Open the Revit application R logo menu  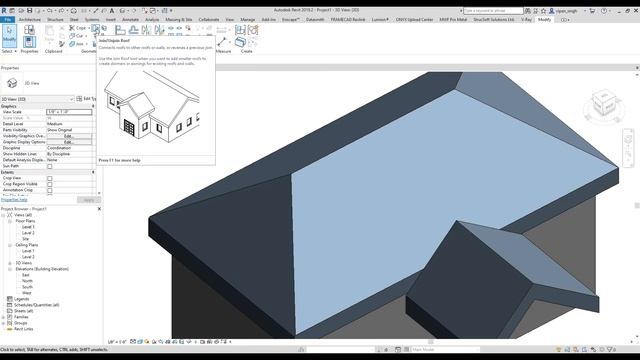[4, 11]
